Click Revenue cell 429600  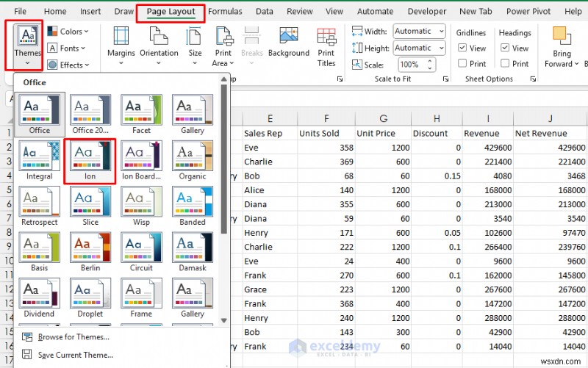click(x=488, y=148)
